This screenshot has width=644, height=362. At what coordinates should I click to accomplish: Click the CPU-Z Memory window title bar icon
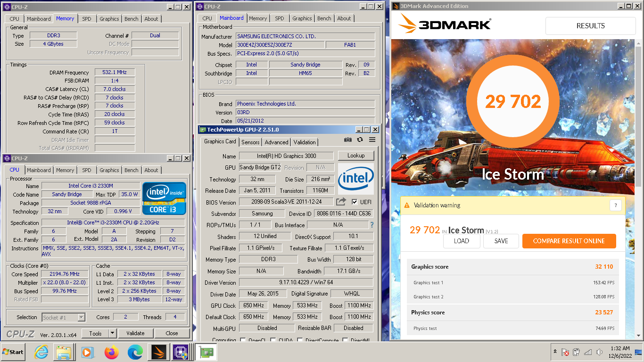[x=7, y=7]
